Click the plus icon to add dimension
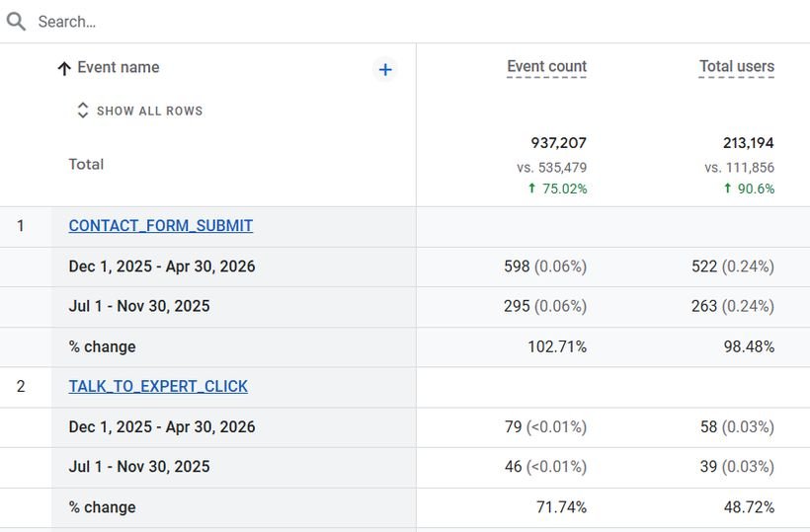 (x=385, y=70)
